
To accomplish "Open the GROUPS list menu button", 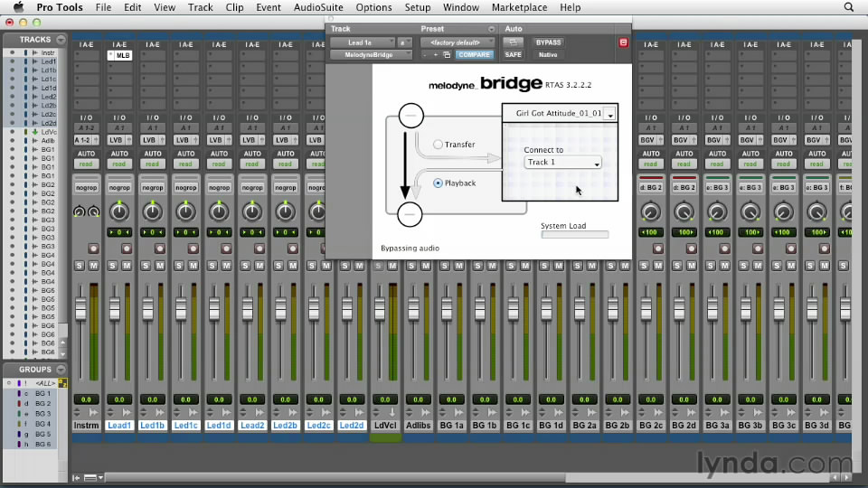I will coord(61,370).
